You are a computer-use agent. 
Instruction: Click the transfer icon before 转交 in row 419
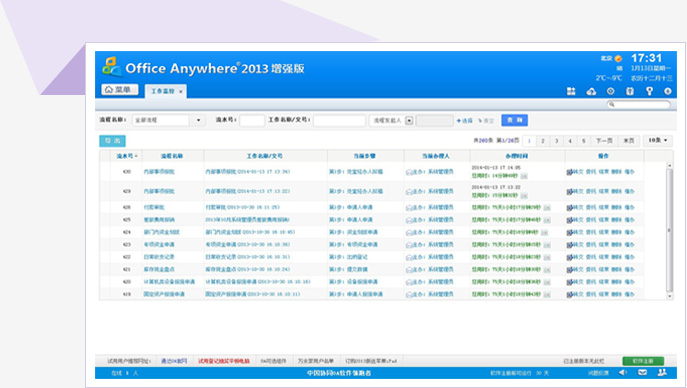click(x=569, y=295)
